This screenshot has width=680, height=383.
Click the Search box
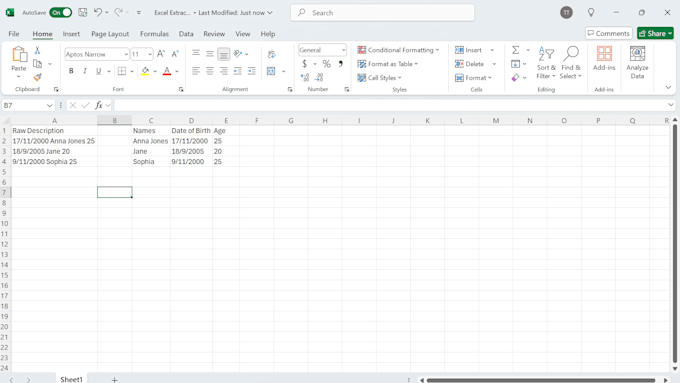click(x=382, y=13)
